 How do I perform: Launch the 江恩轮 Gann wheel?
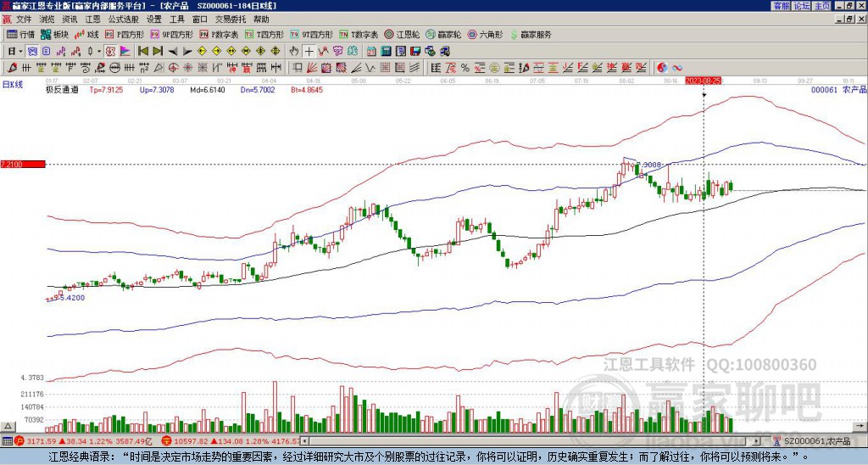402,34
